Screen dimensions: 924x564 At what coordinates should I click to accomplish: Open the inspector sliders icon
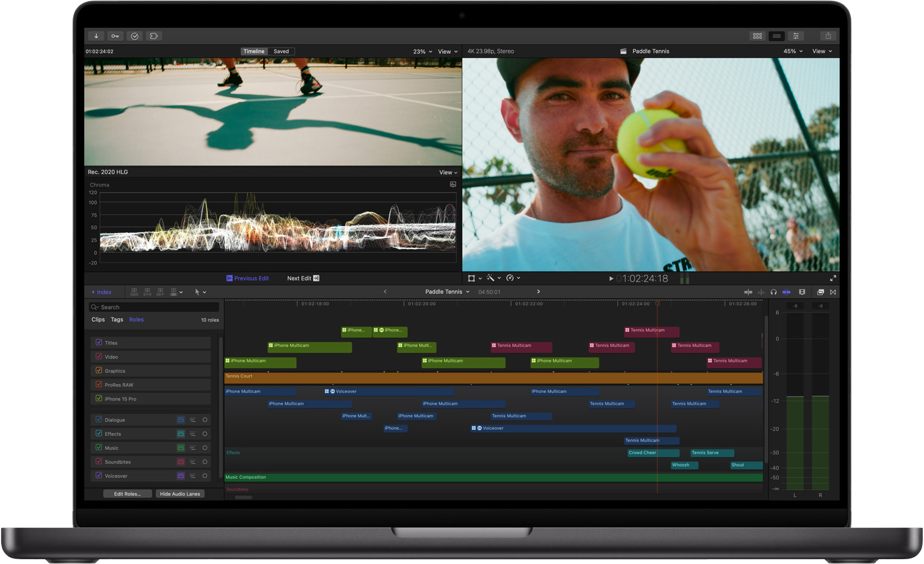(796, 36)
